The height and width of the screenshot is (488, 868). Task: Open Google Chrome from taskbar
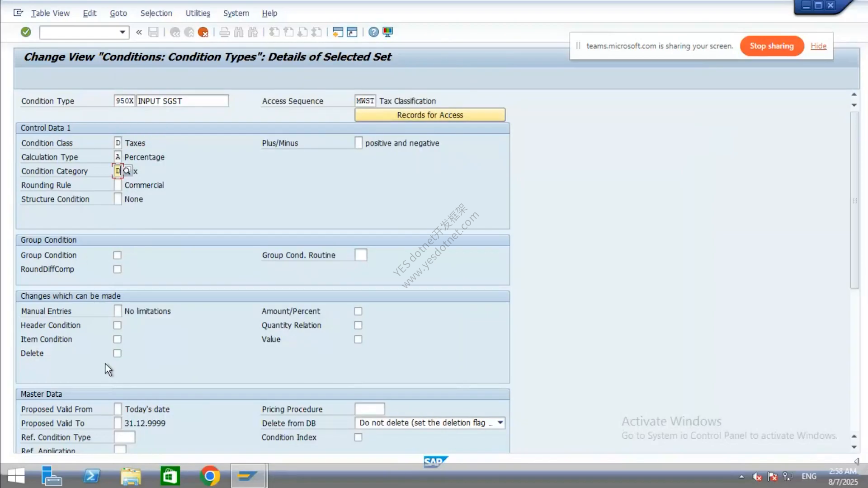[209, 476]
